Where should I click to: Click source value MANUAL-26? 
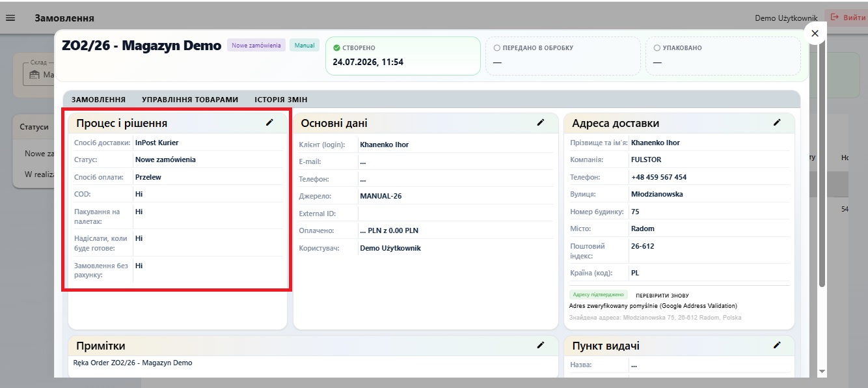[x=381, y=196]
